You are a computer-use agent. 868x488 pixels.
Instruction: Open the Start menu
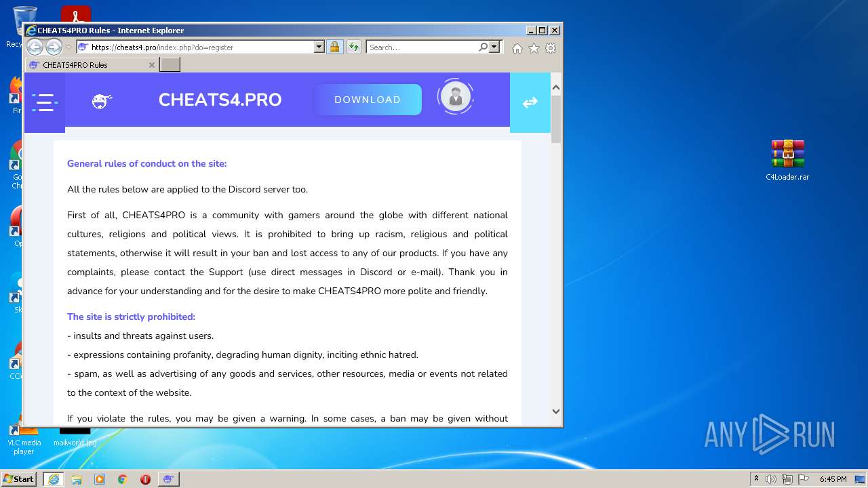pyautogui.click(x=18, y=479)
